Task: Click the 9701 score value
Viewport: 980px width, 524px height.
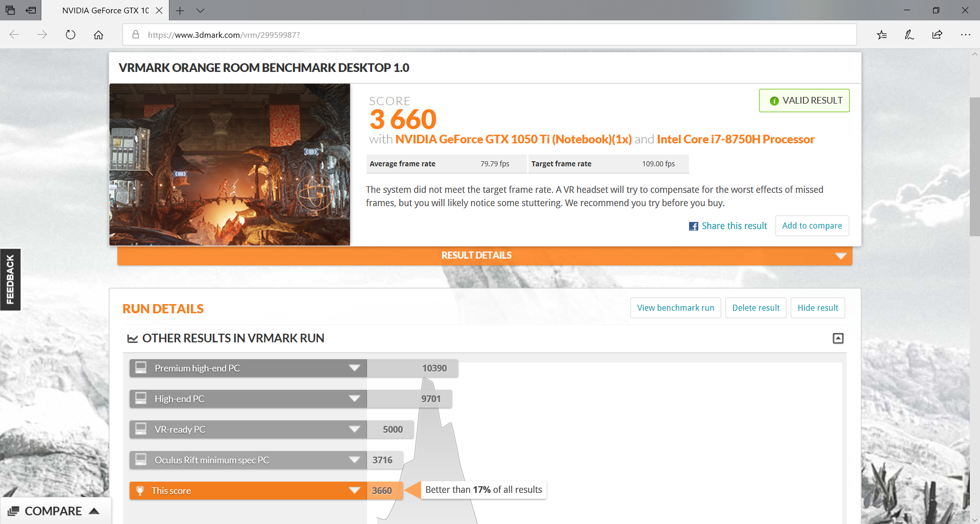Action: pyautogui.click(x=431, y=399)
